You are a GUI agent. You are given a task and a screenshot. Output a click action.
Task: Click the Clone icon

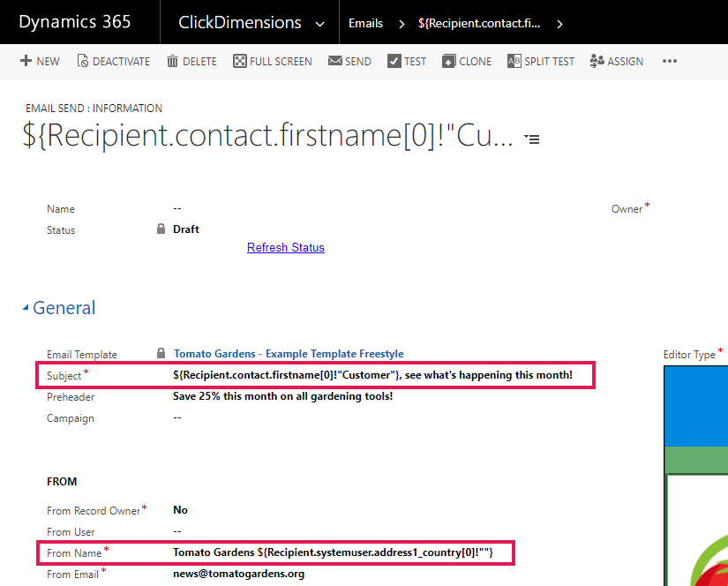click(x=448, y=61)
